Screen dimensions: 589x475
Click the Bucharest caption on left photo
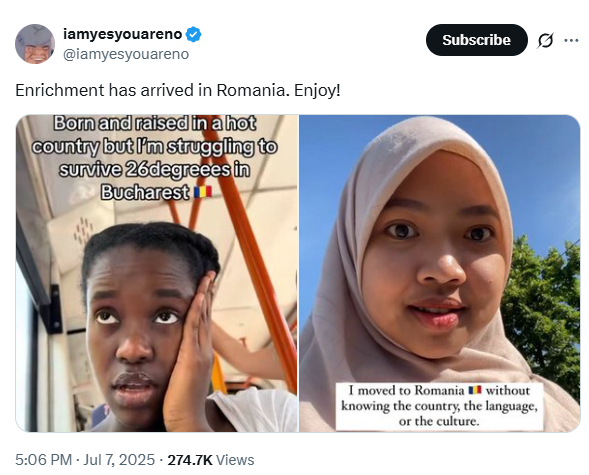click(x=145, y=193)
